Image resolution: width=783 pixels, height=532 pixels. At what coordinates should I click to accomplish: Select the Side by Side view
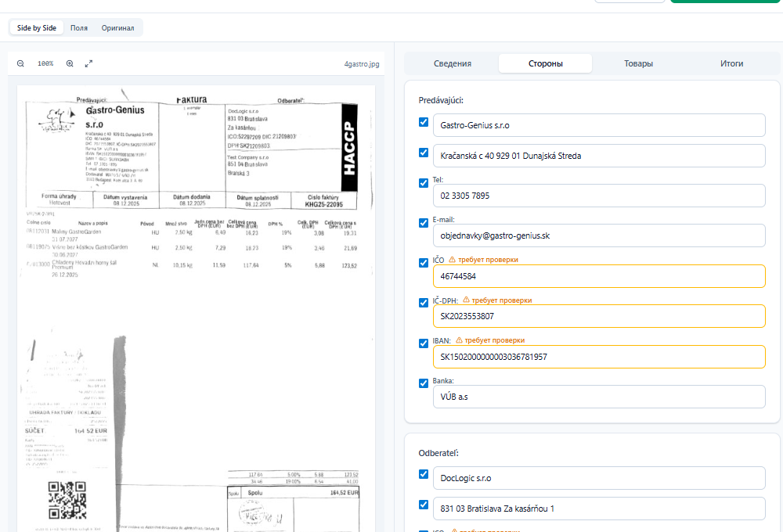37,28
